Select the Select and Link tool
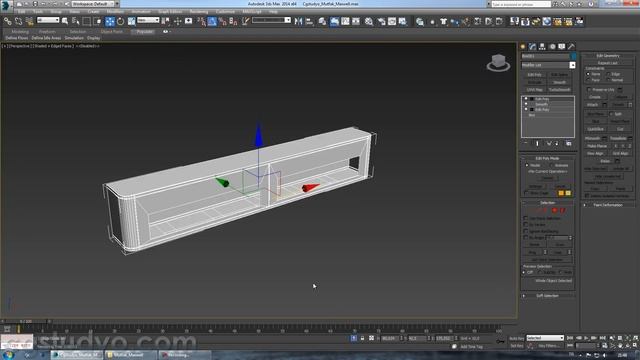The image size is (640, 360). coord(8,21)
